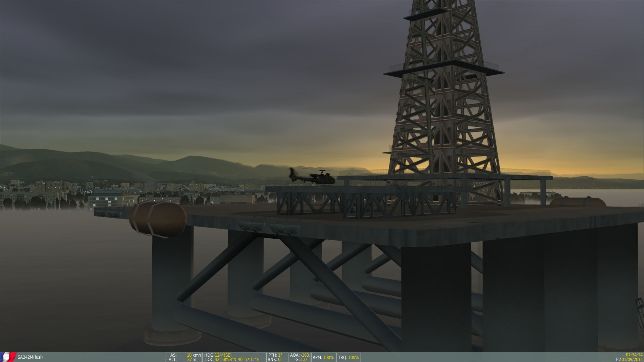Click the F2 view mode indicator
The width and height of the screenshot is (644, 362).
618,360
